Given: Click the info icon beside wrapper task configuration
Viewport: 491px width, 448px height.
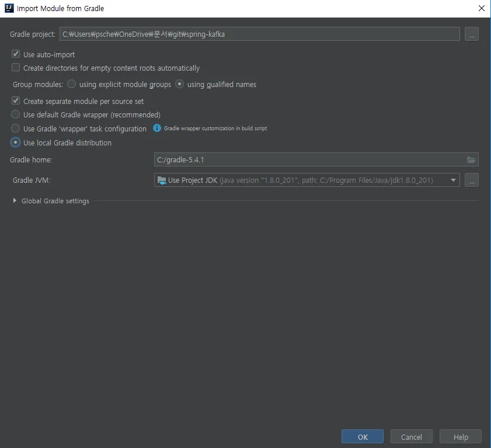Looking at the screenshot, I should [x=157, y=128].
